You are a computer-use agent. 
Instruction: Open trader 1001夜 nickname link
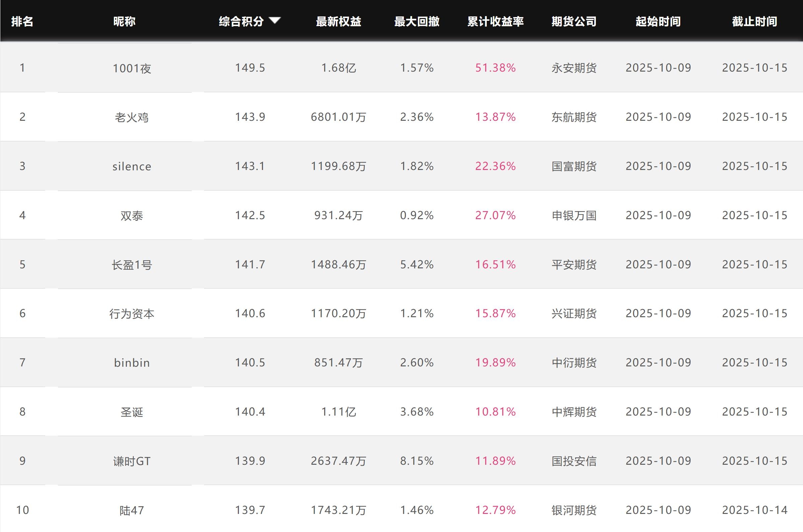131,68
